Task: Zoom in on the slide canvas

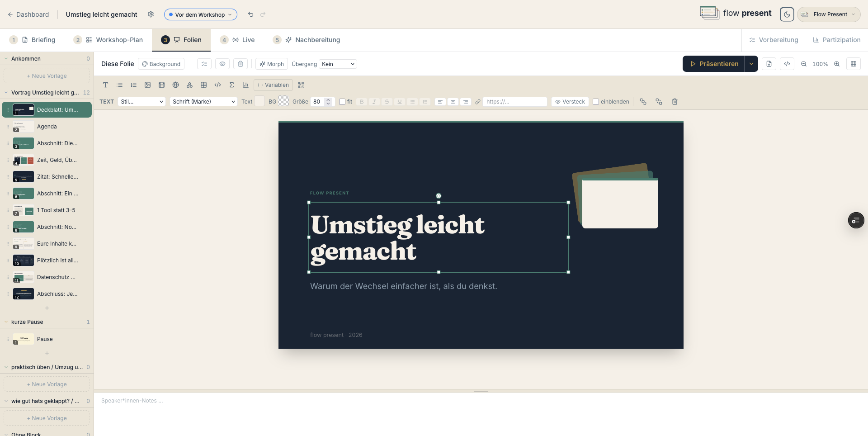Action: [x=837, y=64]
